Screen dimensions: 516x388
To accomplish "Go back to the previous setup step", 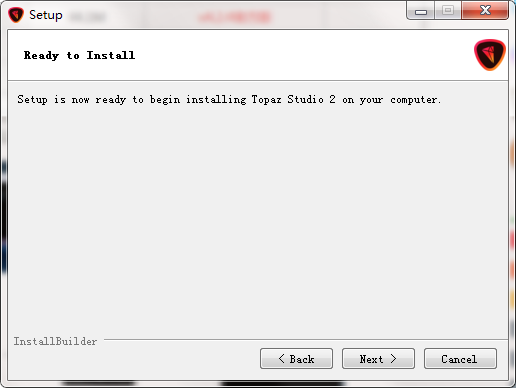I will coord(296,359).
